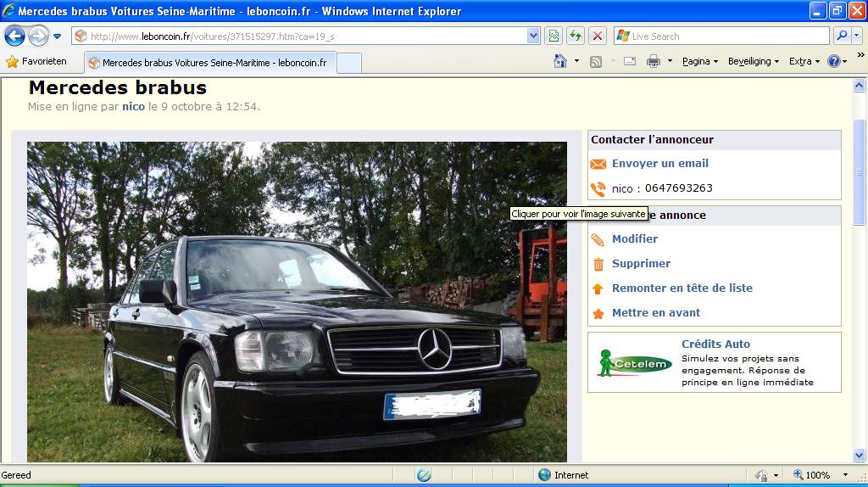Click the leboncoin URL in address bar
Viewport: 868px width, 487px height.
(x=212, y=36)
